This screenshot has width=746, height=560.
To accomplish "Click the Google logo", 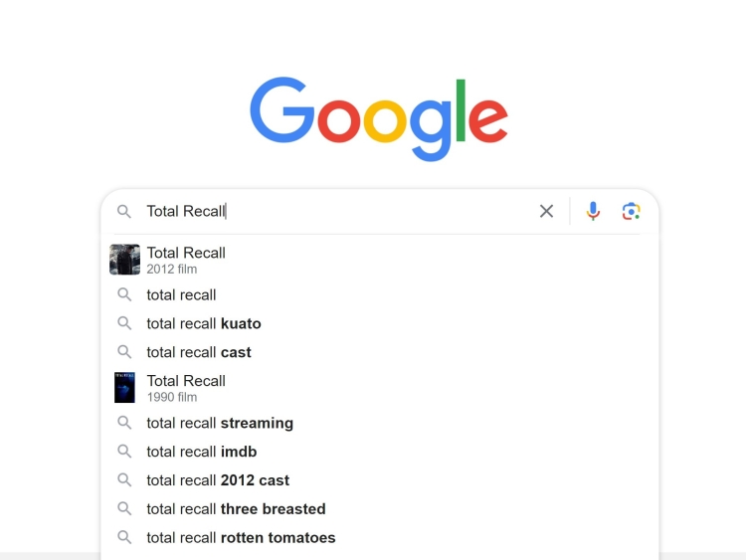I will pyautogui.click(x=378, y=117).
